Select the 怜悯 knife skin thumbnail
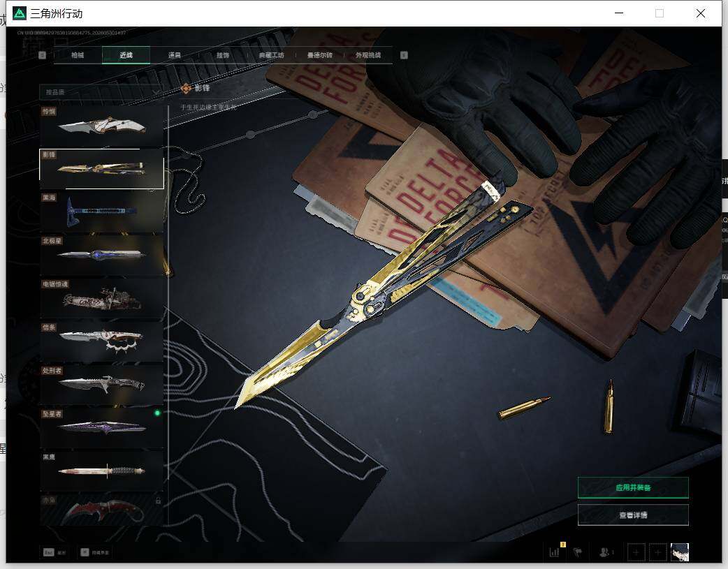This screenshot has width=728, height=569. 101,125
